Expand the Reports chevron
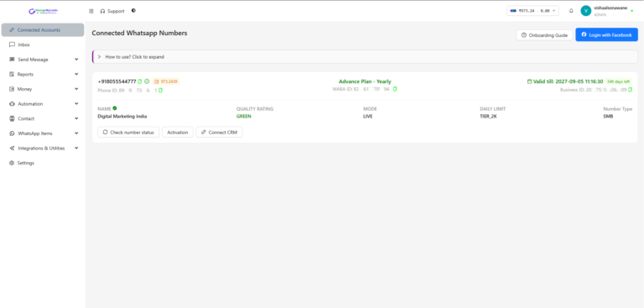Image resolution: width=644 pixels, height=308 pixels. [76, 74]
